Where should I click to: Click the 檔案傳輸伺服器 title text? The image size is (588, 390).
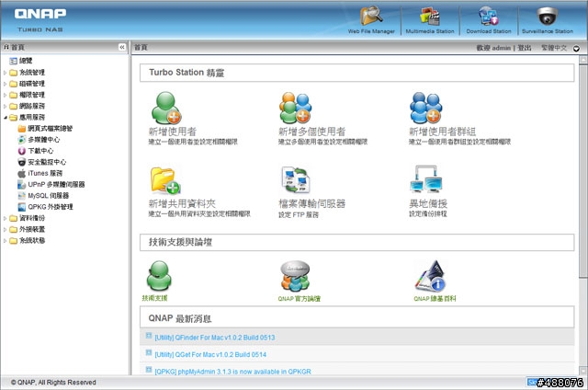click(312, 203)
